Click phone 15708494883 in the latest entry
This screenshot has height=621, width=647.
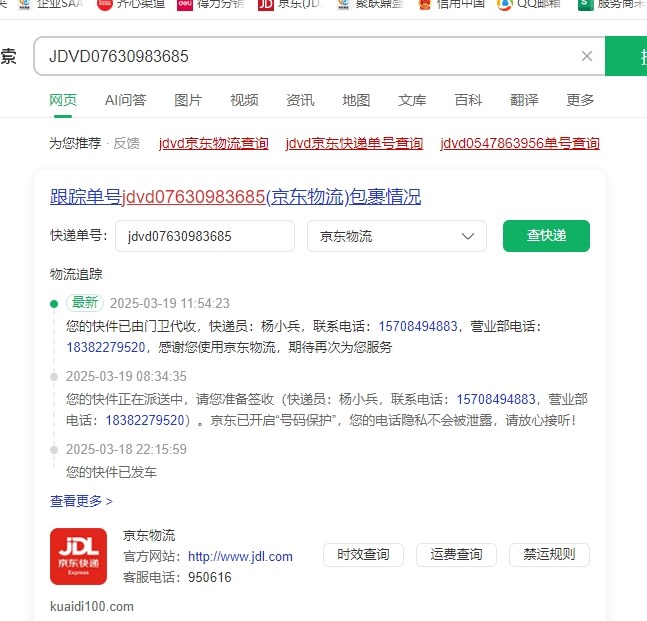pos(418,326)
